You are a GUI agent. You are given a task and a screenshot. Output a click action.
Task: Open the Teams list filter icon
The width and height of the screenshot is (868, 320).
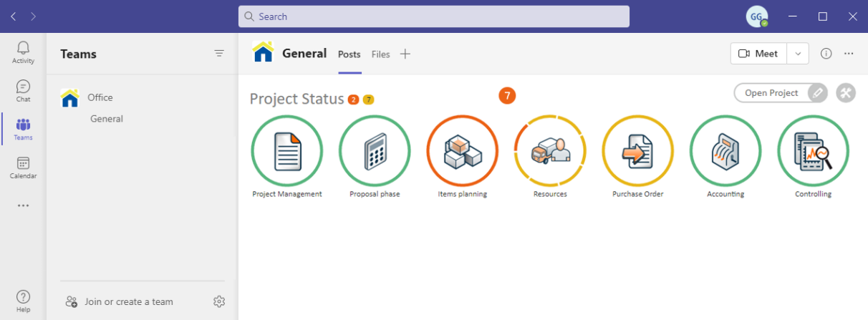219,54
